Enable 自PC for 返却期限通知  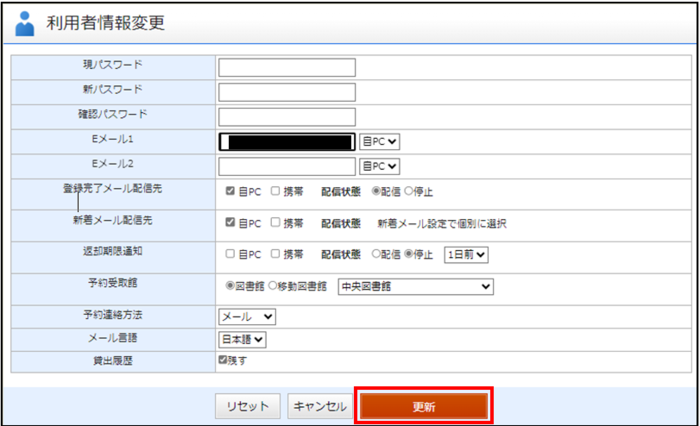[231, 255]
